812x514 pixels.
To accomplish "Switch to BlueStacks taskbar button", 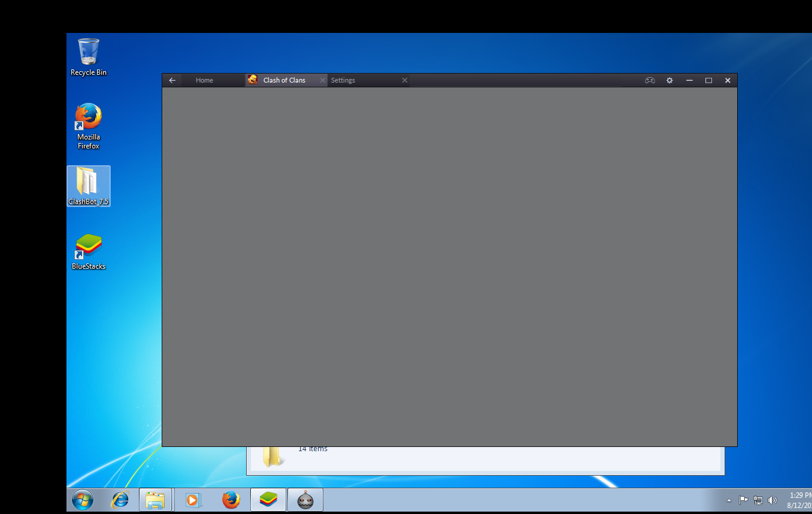I will 268,500.
